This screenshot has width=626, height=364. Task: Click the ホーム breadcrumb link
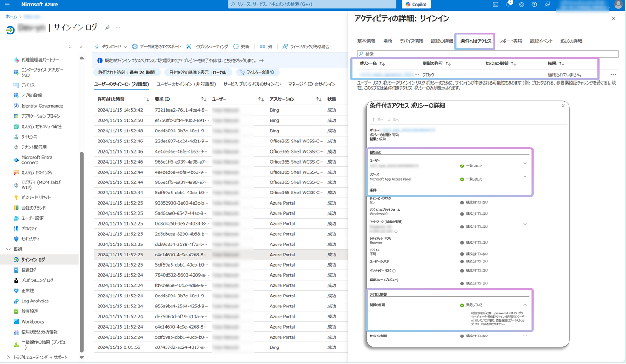pyautogui.click(x=11, y=16)
